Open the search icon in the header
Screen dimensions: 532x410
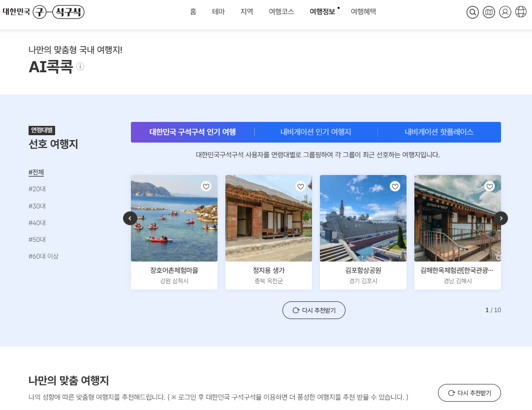click(x=472, y=12)
